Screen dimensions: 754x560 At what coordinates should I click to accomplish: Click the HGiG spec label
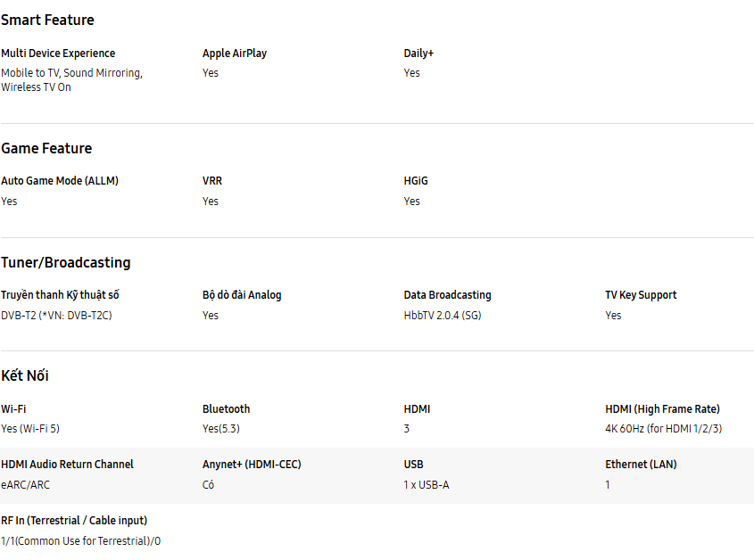(x=416, y=181)
